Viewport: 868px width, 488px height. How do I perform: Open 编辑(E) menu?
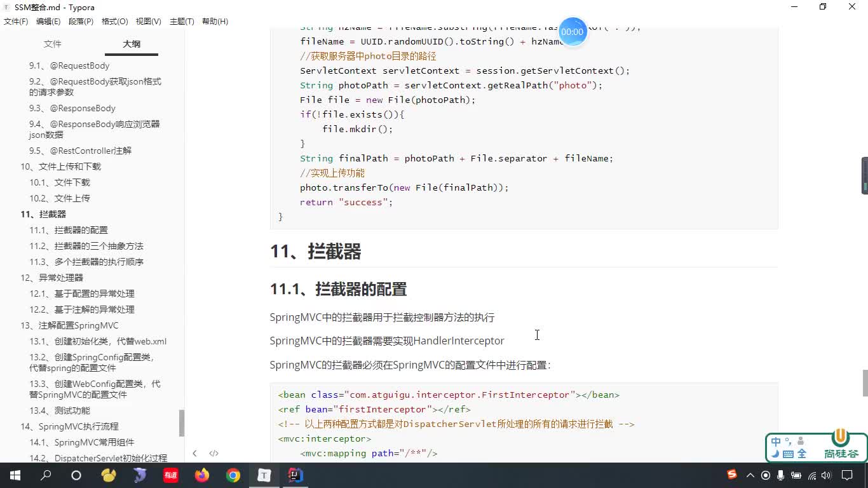tap(48, 21)
